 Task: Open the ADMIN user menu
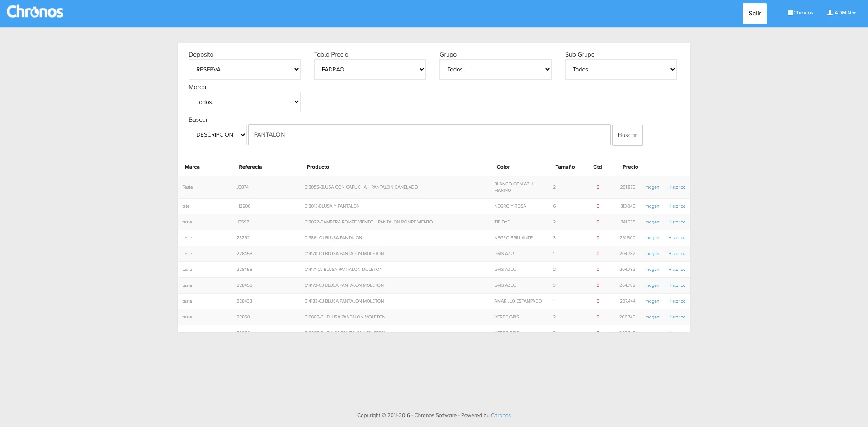(x=841, y=13)
